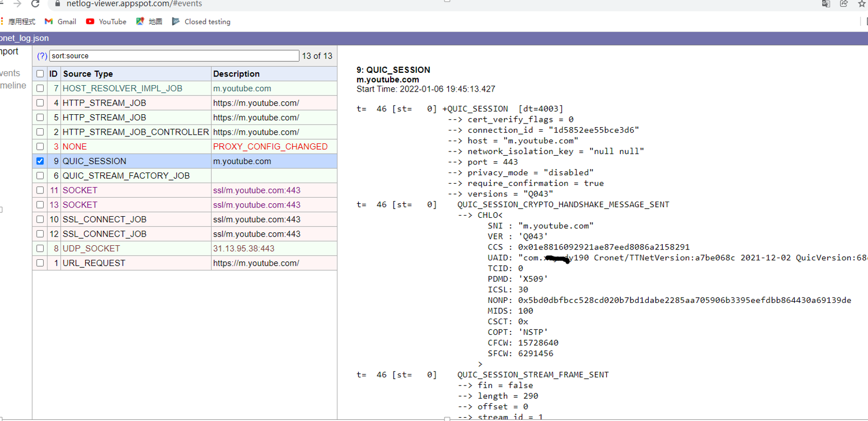The image size is (868, 421).
Task: Click the Google Translate icon in address bar
Action: point(825,4)
